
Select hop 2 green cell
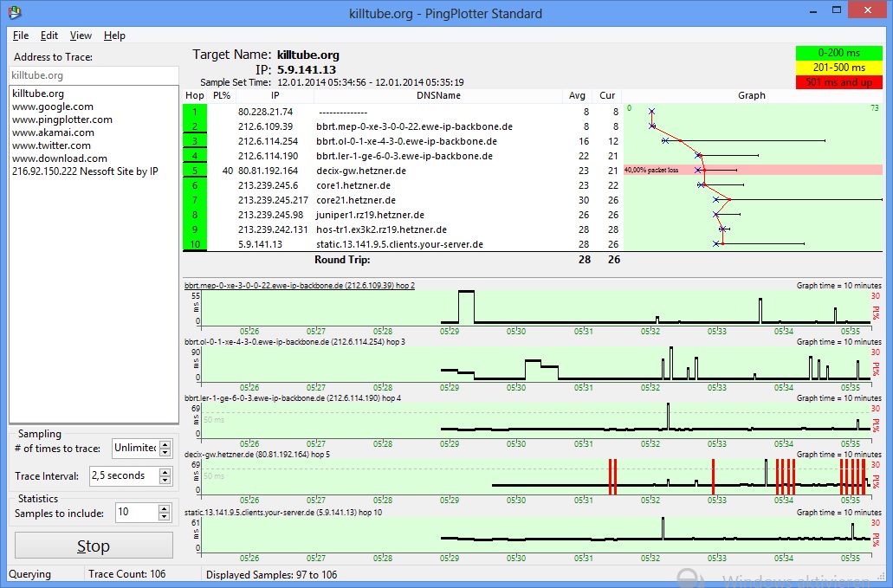pyautogui.click(x=195, y=126)
